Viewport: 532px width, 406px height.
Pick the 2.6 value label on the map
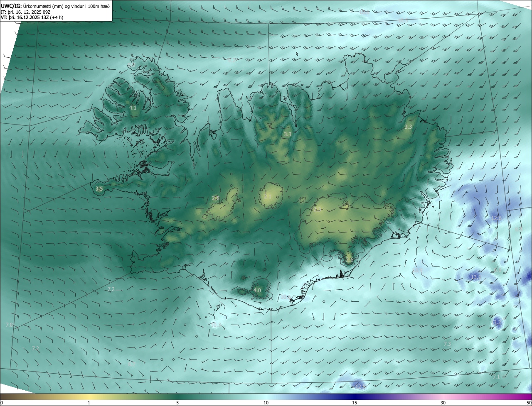350,260
